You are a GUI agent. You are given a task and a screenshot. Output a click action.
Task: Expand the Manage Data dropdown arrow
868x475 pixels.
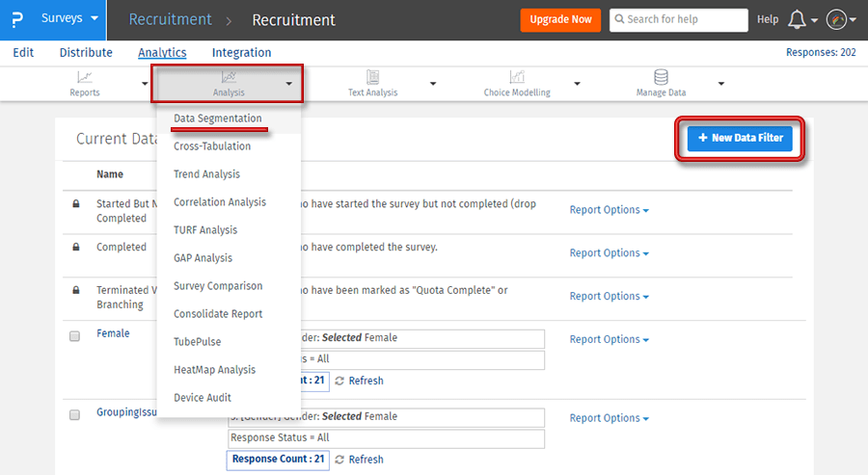(721, 84)
